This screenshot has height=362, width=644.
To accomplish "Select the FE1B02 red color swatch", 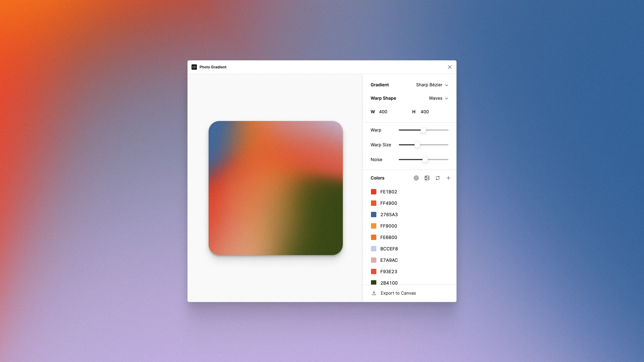I will click(x=373, y=192).
